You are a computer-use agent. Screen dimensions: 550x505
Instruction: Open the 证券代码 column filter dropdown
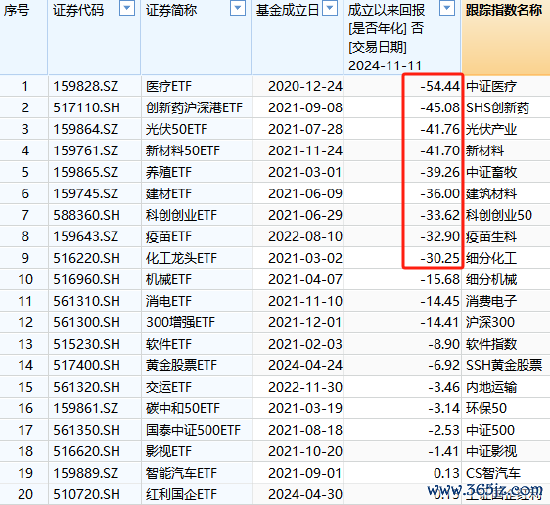click(127, 8)
